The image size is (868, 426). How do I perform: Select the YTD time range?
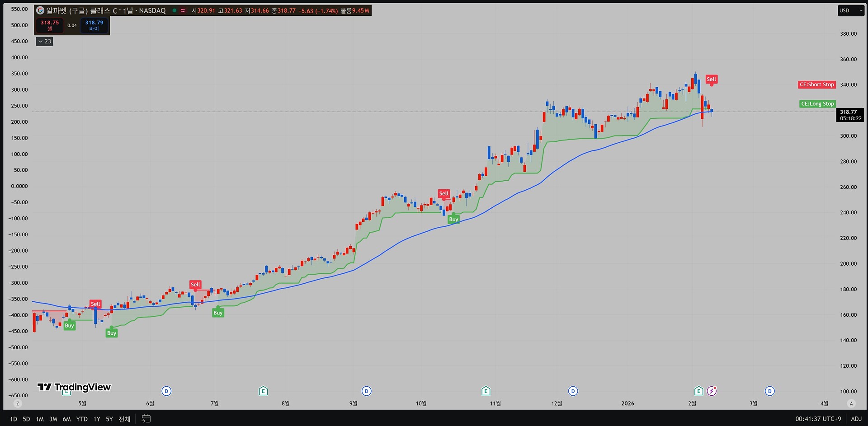82,419
